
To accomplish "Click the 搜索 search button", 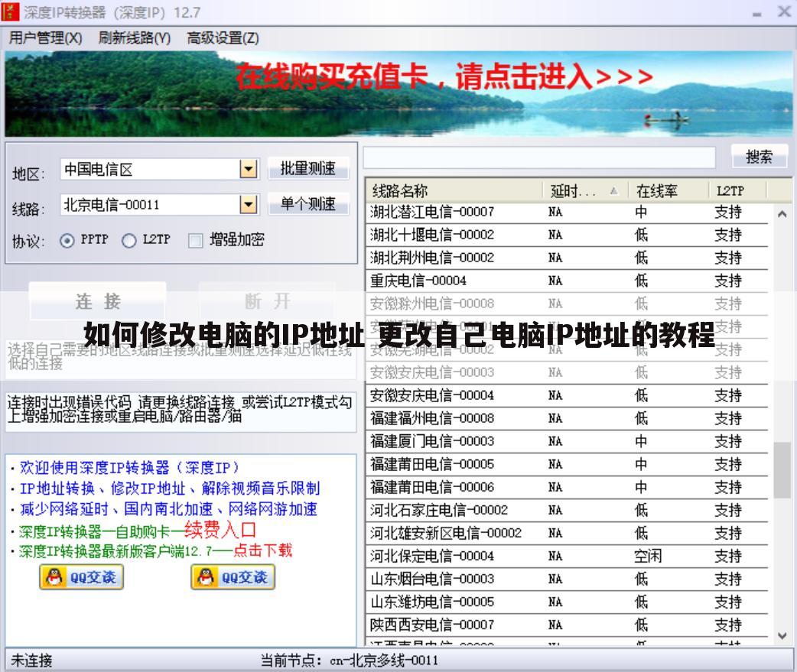I will click(760, 157).
